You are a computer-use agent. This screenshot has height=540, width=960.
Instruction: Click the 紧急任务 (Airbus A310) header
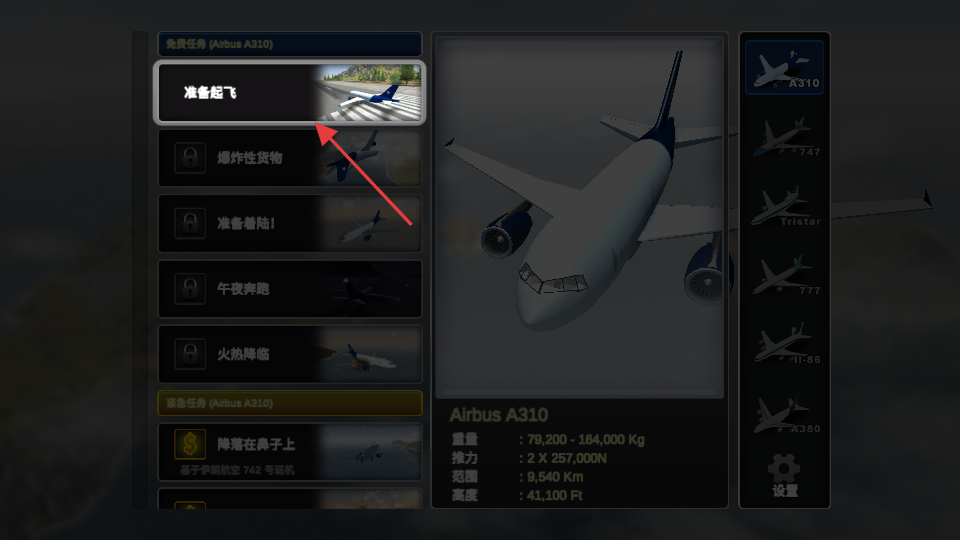tap(290, 403)
